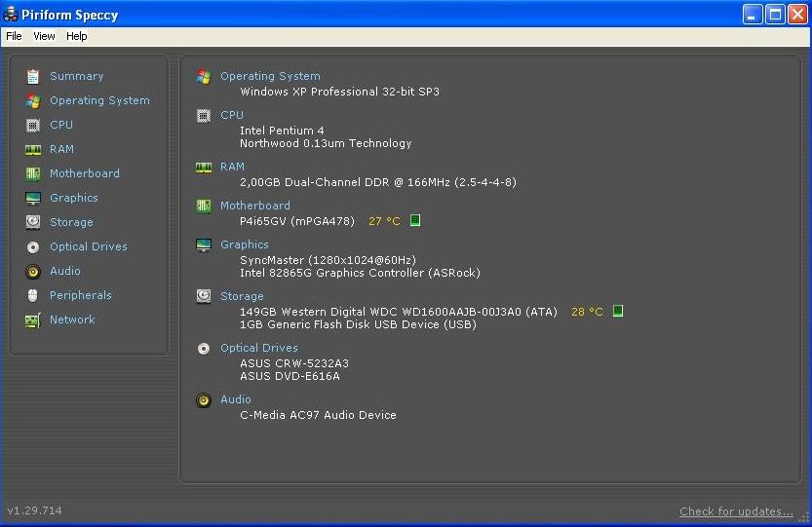Screen dimensions: 812x527
Task: Click the Windows flag icon in the summary pane
Action: click(204, 77)
